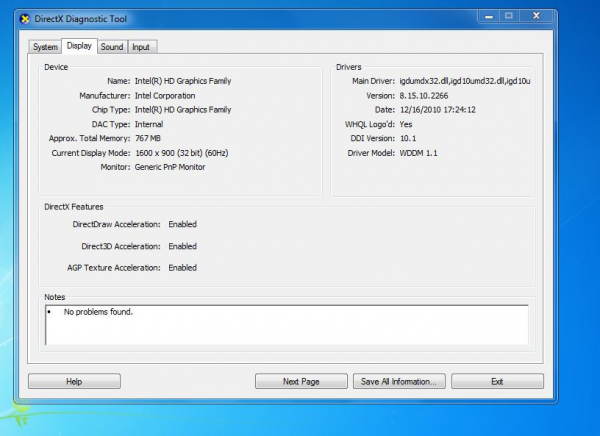The height and width of the screenshot is (436, 600).
Task: Click Direct3D Acceleration 'Enabled' status
Action: coord(183,246)
